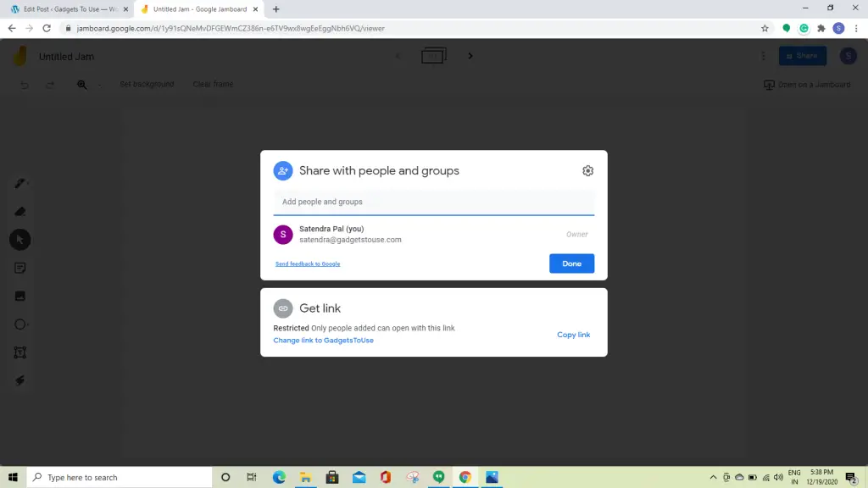The height and width of the screenshot is (488, 868).
Task: Click the Windows search box
Action: click(120, 477)
